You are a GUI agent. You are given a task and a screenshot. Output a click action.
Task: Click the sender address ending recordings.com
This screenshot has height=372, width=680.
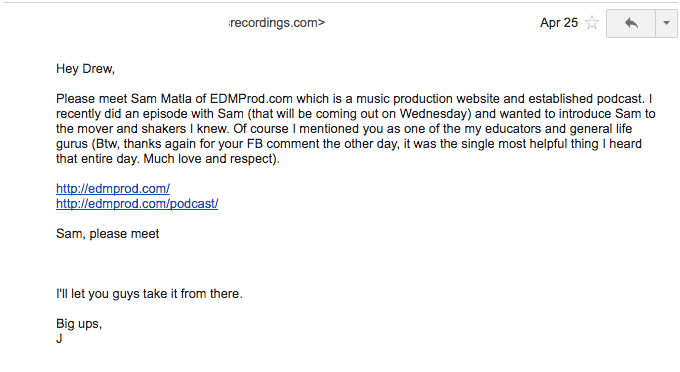277,23
